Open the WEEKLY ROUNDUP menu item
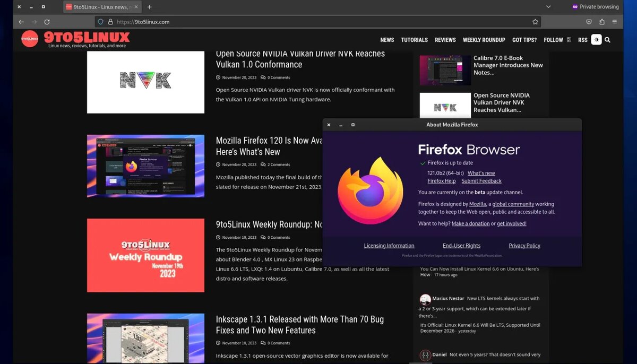Image resolution: width=637 pixels, height=364 pixels. click(x=484, y=40)
